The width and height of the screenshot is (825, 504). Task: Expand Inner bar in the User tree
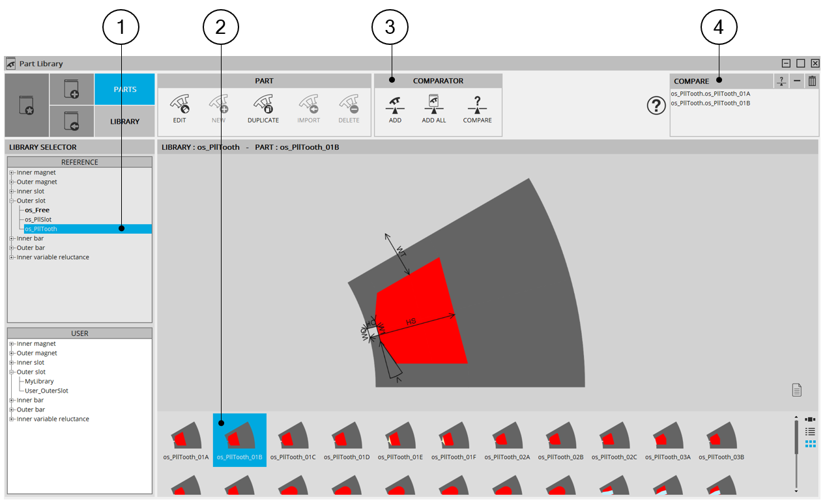12,400
